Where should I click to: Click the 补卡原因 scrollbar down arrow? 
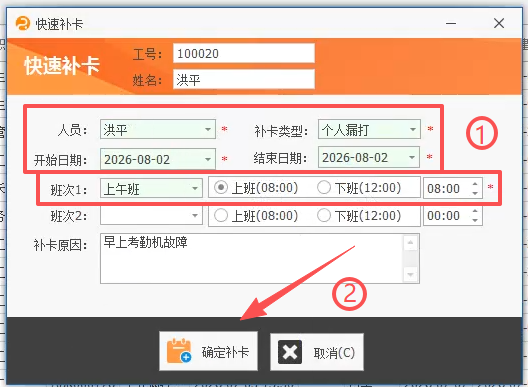[410, 274]
